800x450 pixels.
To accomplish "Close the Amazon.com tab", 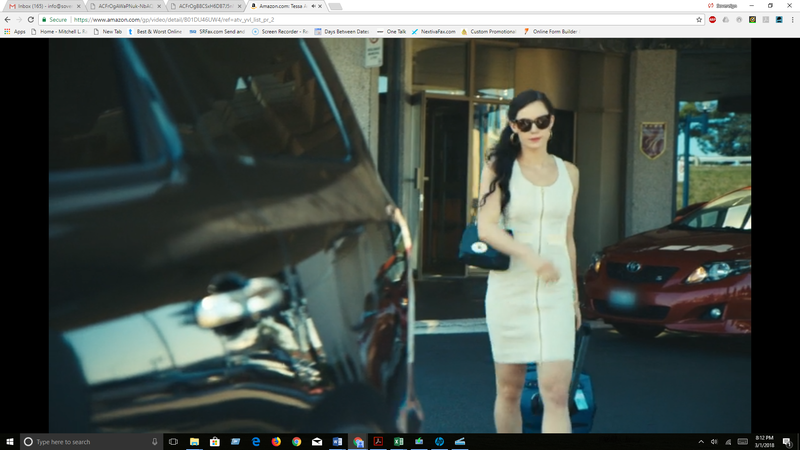I will (x=320, y=6).
